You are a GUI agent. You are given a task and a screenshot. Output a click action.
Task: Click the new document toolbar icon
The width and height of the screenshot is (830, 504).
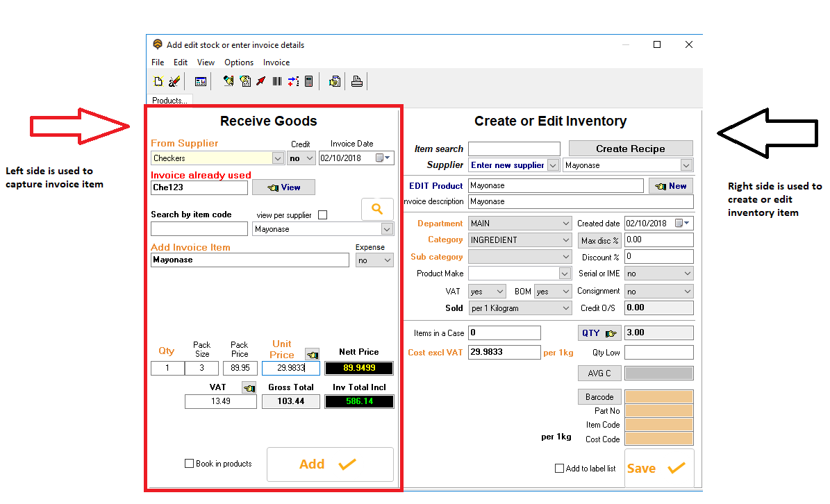click(158, 81)
